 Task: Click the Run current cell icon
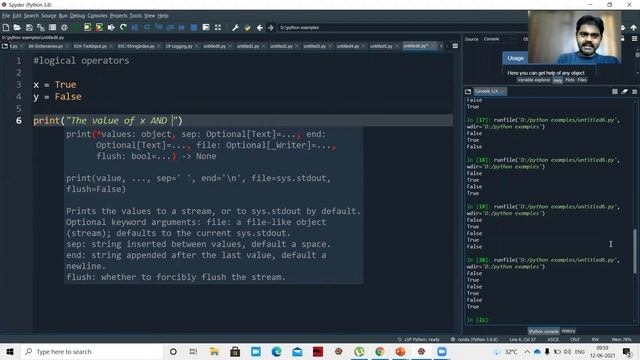[x=87, y=27]
